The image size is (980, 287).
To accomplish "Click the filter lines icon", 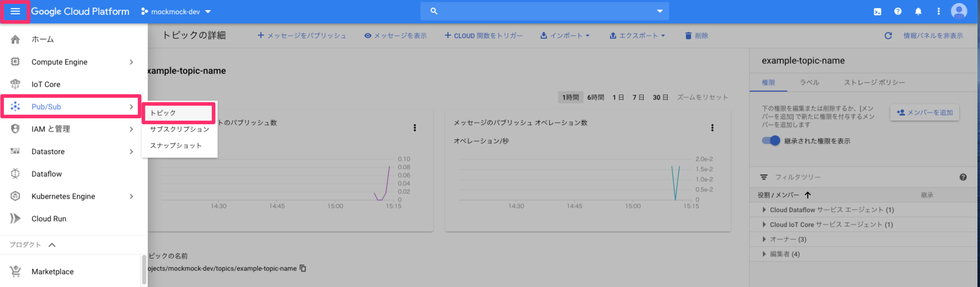I will point(763,177).
